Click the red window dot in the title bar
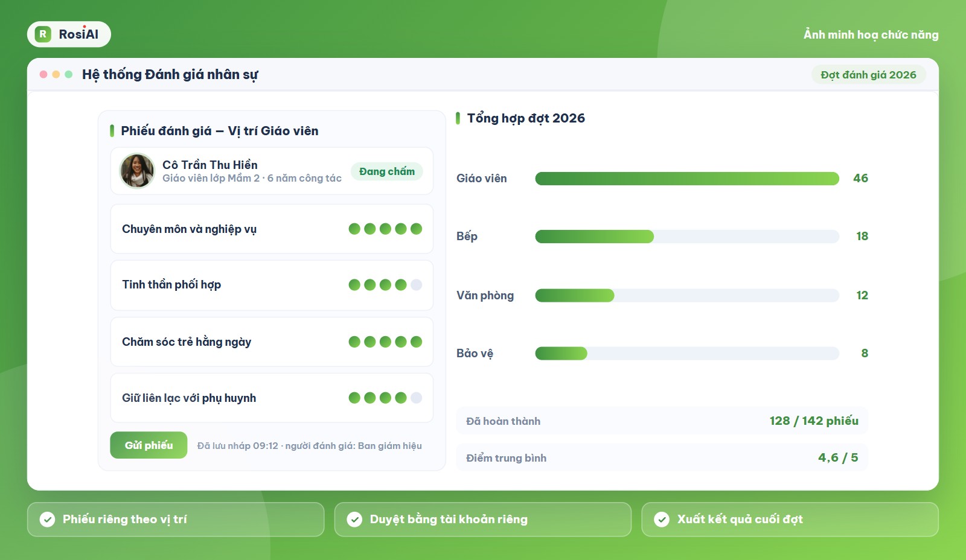Image resolution: width=966 pixels, height=560 pixels. [x=43, y=74]
